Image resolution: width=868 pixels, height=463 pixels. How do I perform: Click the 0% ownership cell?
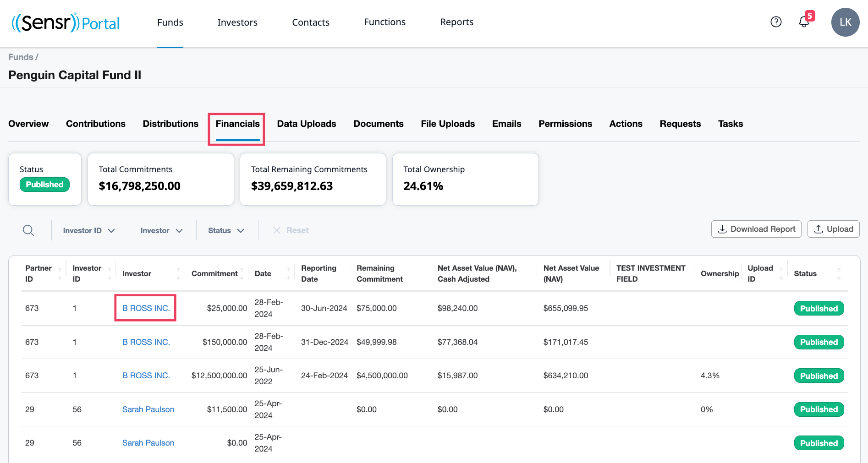[707, 409]
